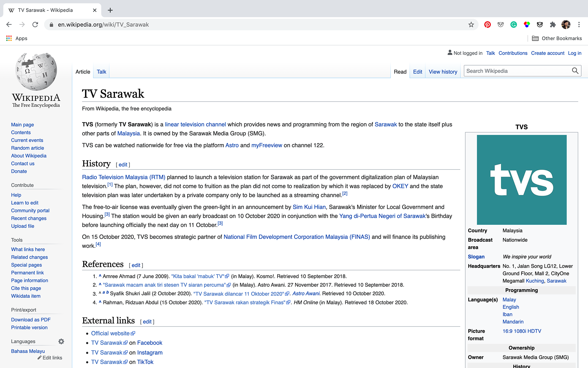The image size is (588, 368).
Task: Select the TV Sarawak browser tab
Action: (x=52, y=10)
